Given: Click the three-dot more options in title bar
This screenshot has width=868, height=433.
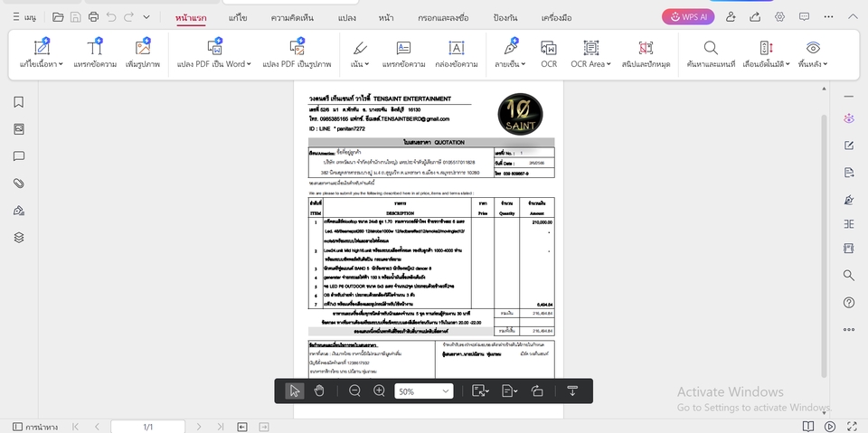Looking at the screenshot, I should (829, 17).
